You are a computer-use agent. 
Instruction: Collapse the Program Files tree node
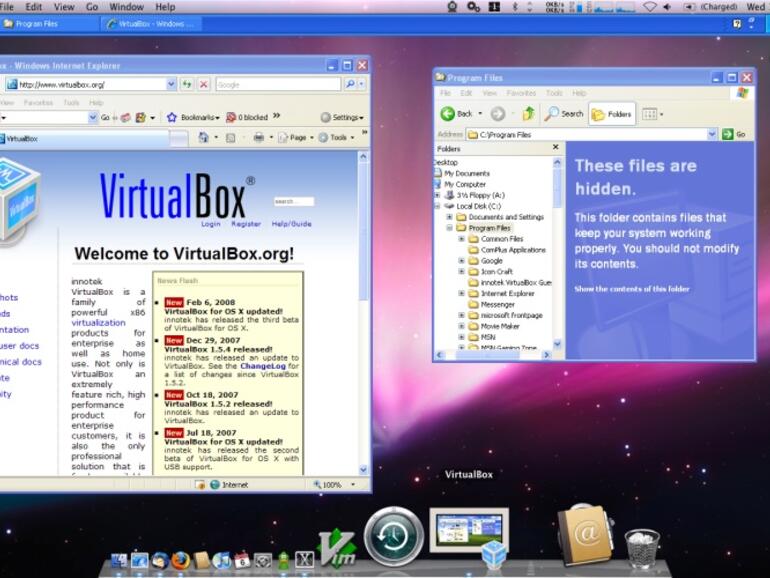click(449, 228)
